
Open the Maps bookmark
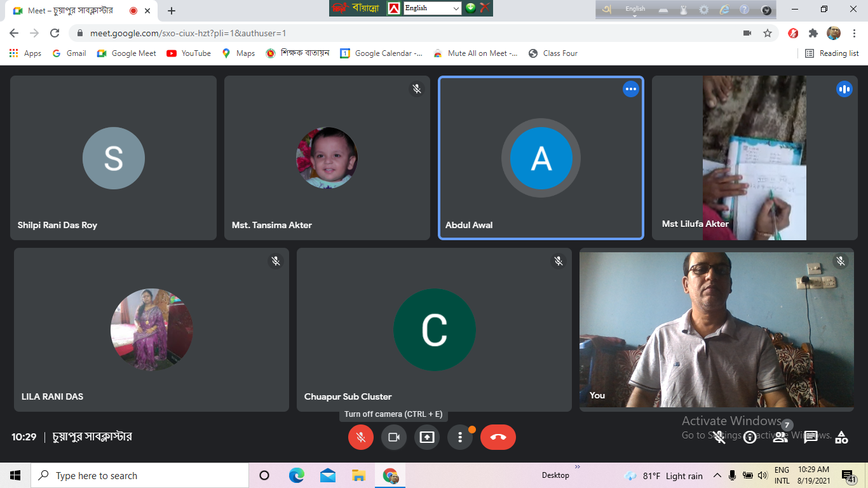[x=238, y=53]
